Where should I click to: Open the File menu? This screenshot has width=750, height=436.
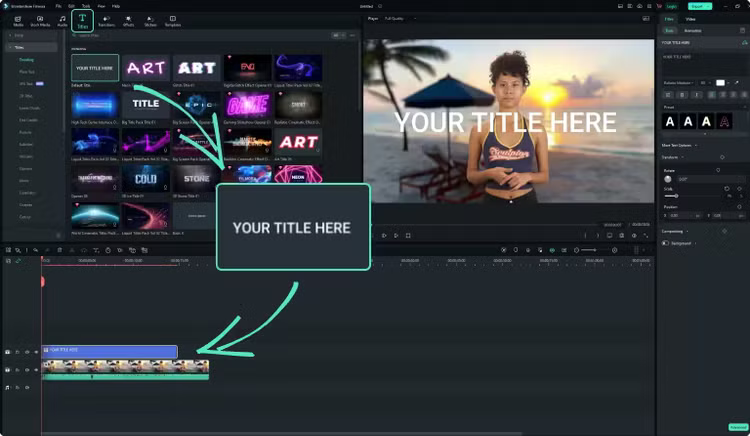point(58,5)
